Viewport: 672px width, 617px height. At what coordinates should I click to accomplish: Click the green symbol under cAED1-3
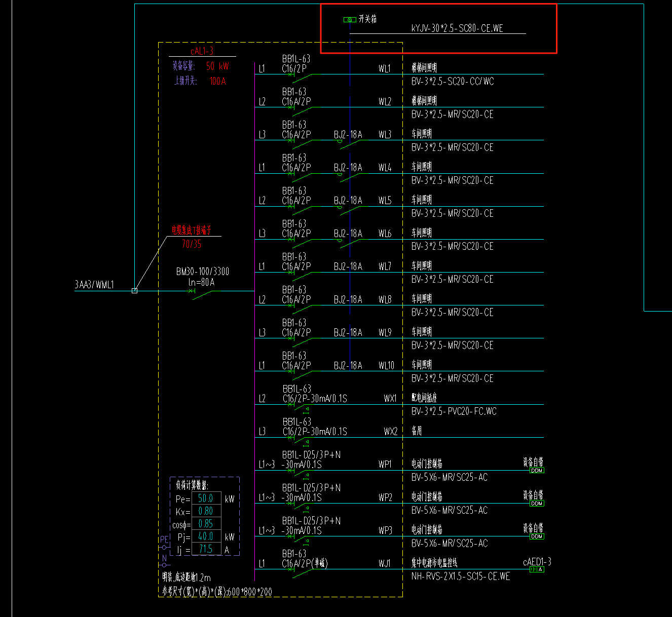[537, 569]
